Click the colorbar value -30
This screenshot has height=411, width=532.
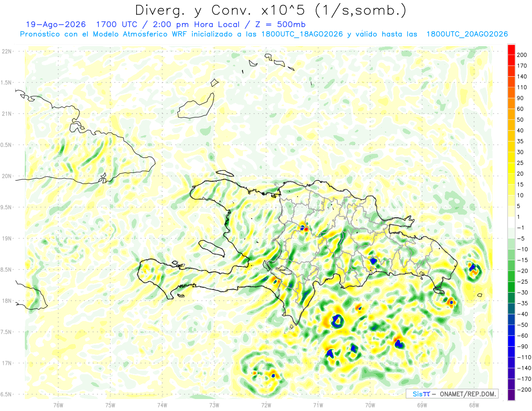pyautogui.click(x=523, y=293)
